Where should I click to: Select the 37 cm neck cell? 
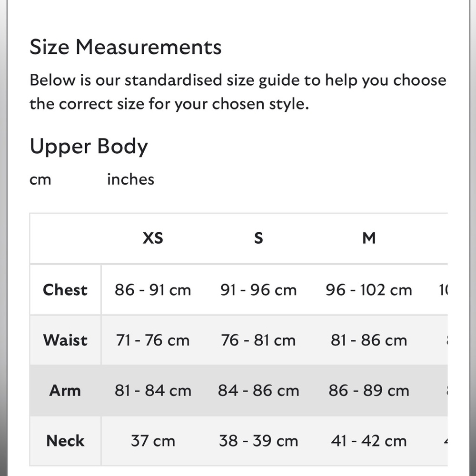tap(153, 441)
